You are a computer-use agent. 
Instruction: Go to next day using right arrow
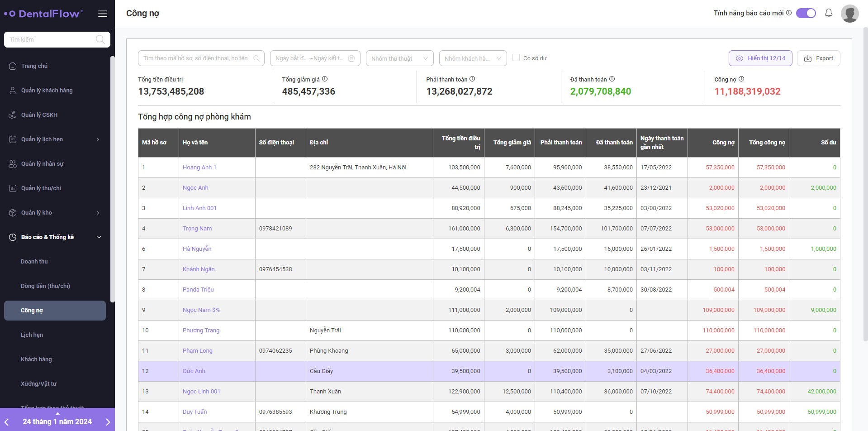[108, 422]
